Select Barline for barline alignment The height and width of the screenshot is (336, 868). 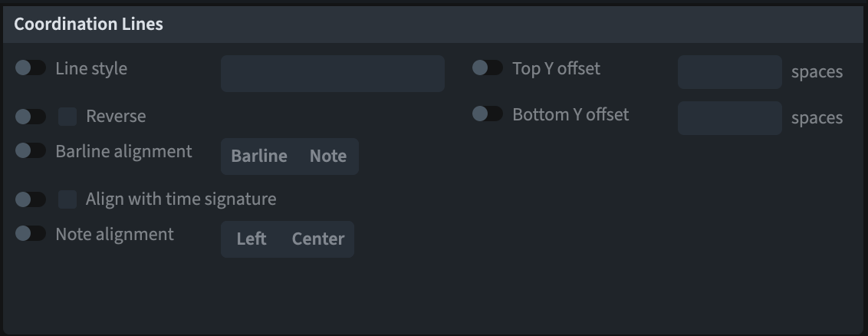[x=259, y=156]
